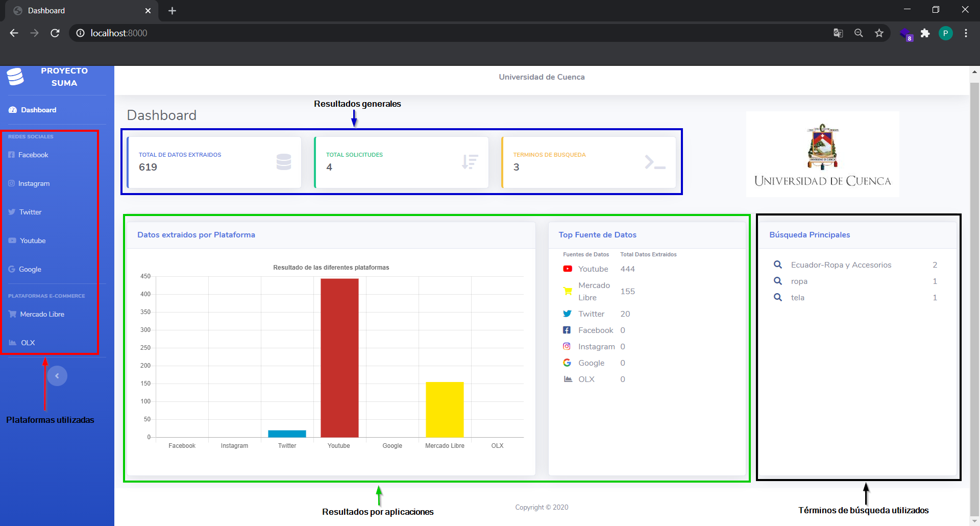Click the search icon beside Ecuador-Ropa y Accesorios
Image resolution: width=980 pixels, height=526 pixels.
pos(778,265)
